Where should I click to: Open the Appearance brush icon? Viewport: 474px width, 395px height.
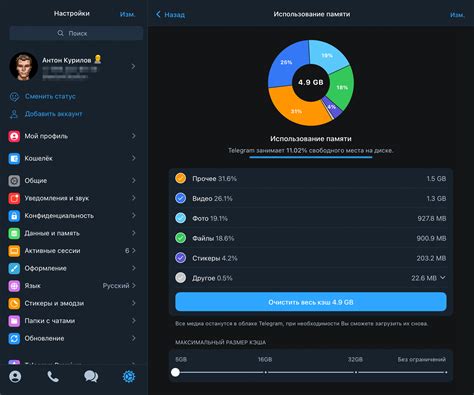(x=14, y=268)
